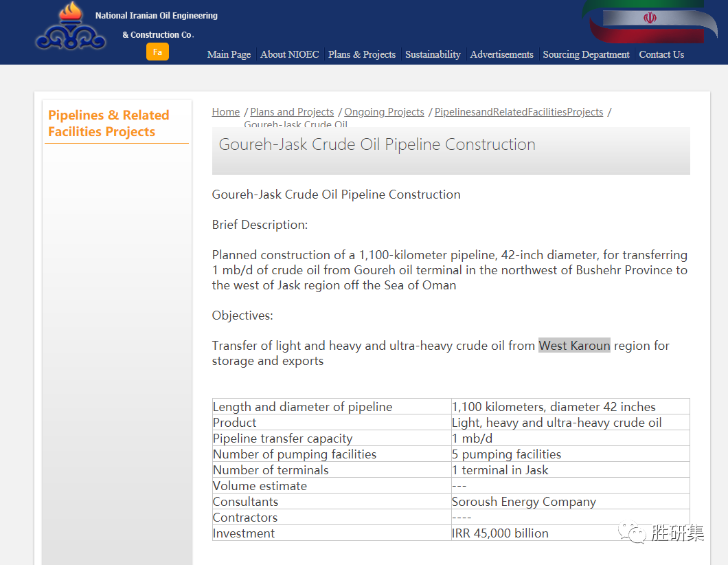The height and width of the screenshot is (565, 728).
Task: Select the 'Pipeline transfer capacity' cell
Action: [x=332, y=438]
